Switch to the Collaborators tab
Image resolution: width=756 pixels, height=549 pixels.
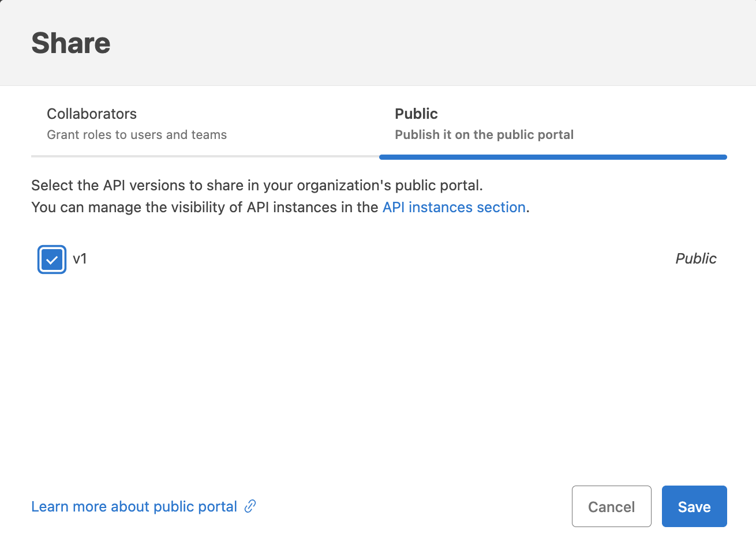pos(91,114)
